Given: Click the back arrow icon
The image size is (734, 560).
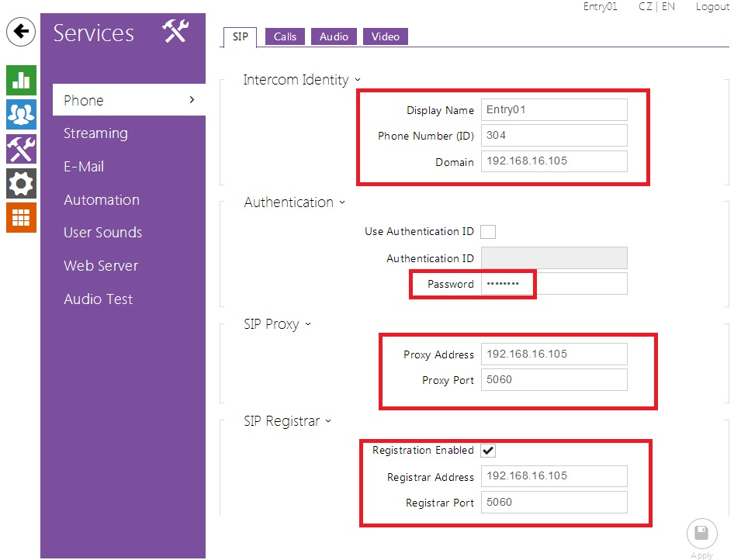Looking at the screenshot, I should point(20,32).
